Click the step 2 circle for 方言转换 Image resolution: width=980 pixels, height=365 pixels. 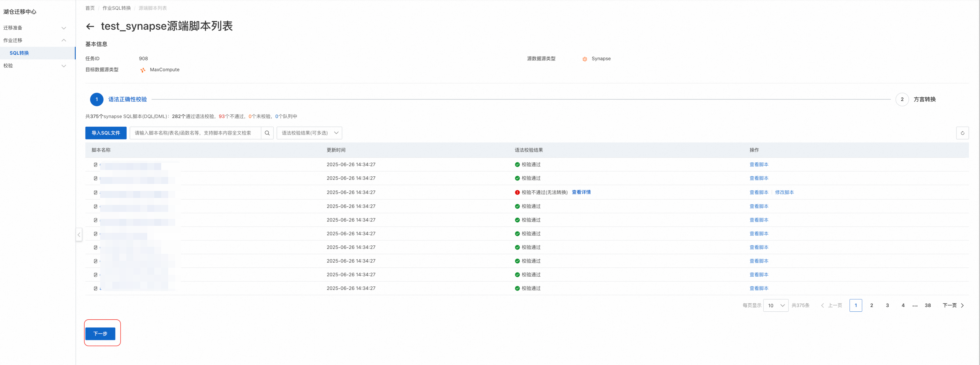tap(902, 99)
